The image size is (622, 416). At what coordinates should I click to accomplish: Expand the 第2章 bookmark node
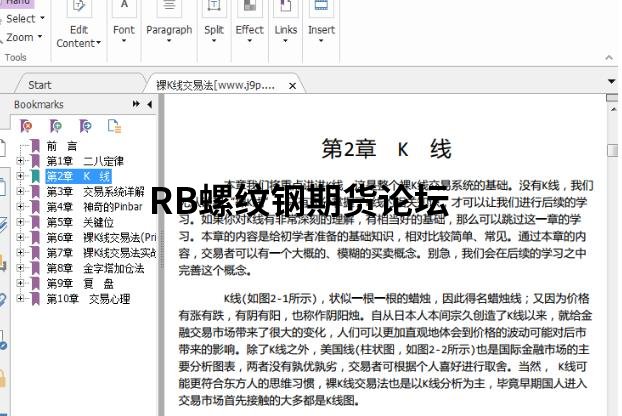20,176
